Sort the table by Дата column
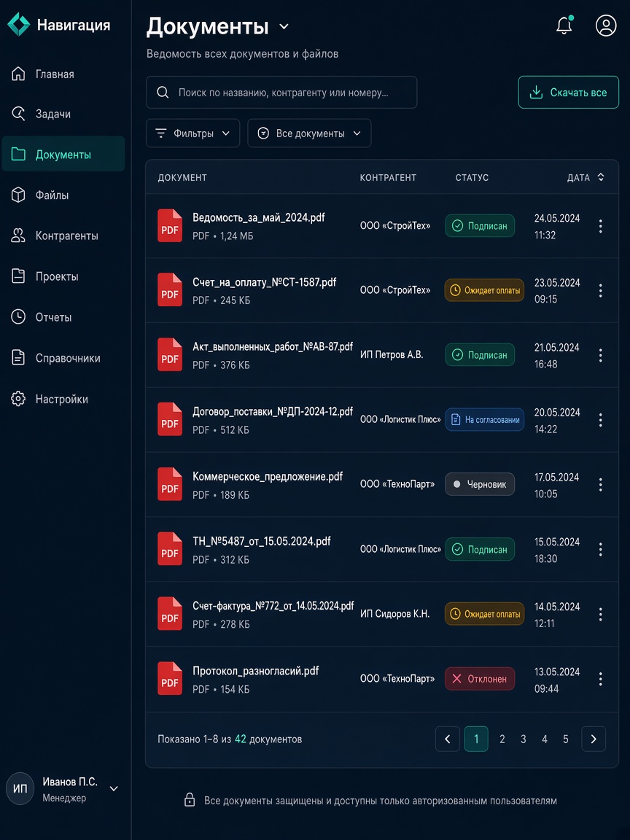 tap(586, 177)
